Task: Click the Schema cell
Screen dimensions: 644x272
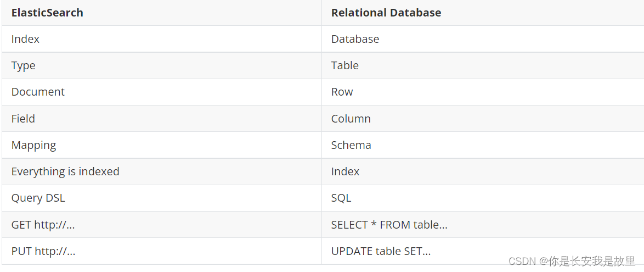Action: pyautogui.click(x=351, y=145)
